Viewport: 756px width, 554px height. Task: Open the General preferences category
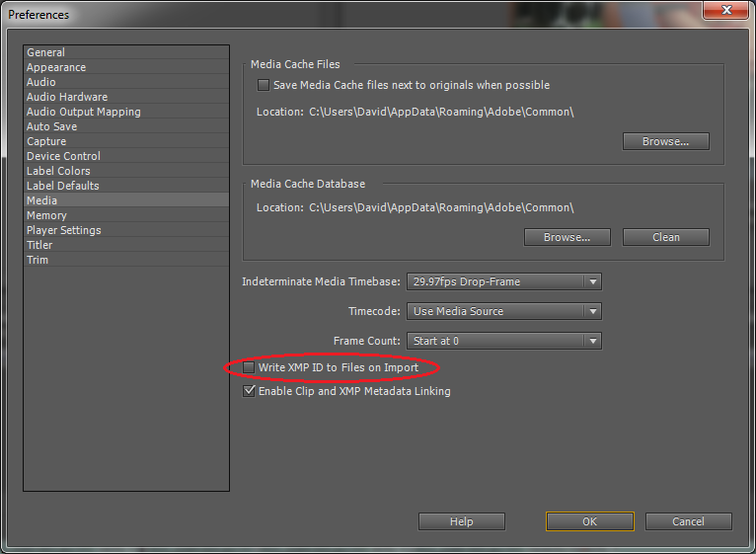(126, 52)
